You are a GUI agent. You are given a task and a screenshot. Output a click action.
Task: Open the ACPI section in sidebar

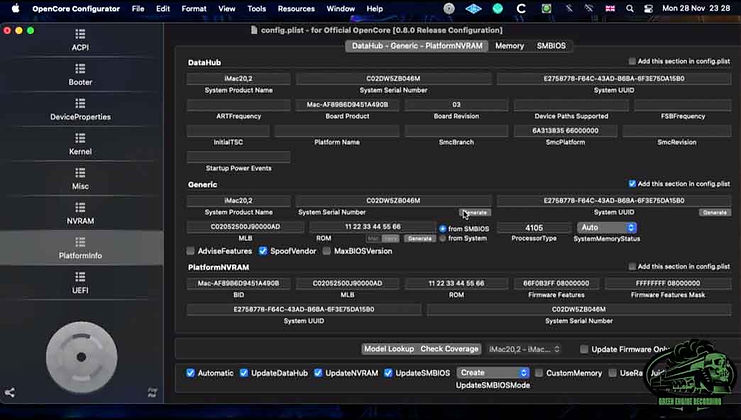click(80, 40)
